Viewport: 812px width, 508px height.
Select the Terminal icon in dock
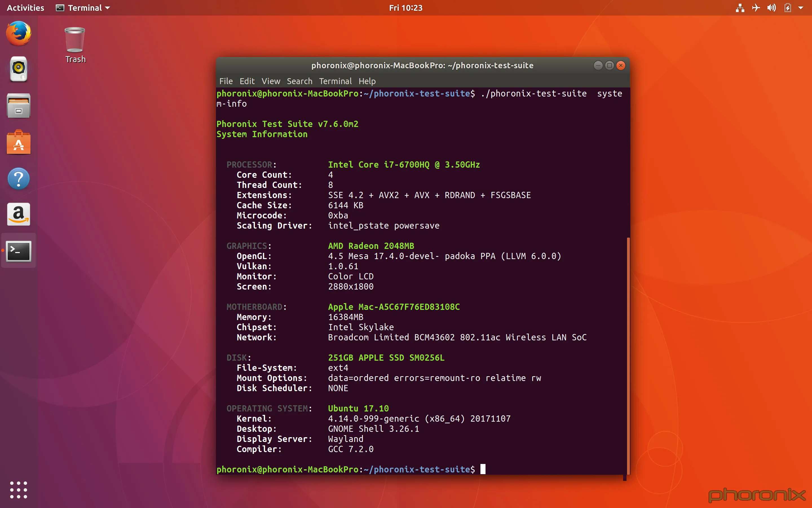[x=18, y=251]
